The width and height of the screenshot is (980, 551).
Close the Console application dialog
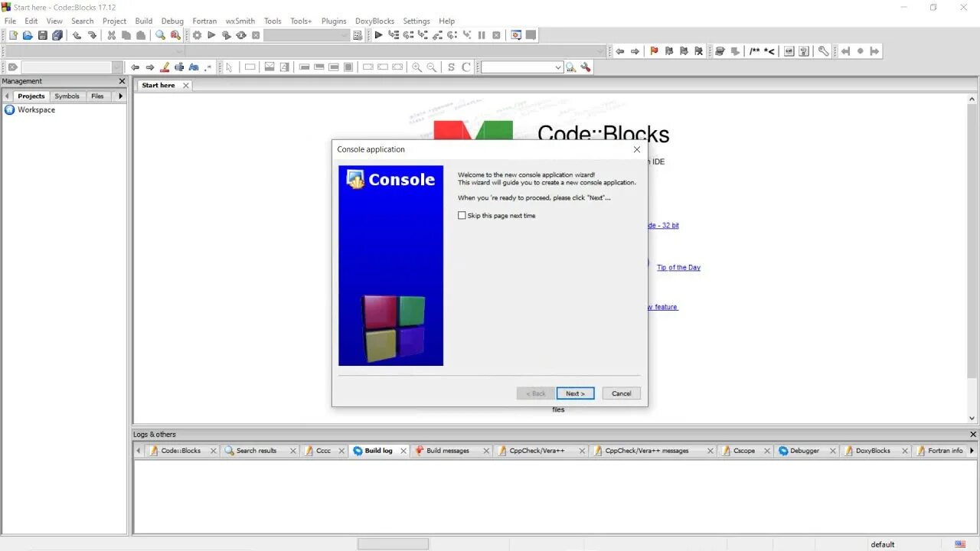(636, 149)
